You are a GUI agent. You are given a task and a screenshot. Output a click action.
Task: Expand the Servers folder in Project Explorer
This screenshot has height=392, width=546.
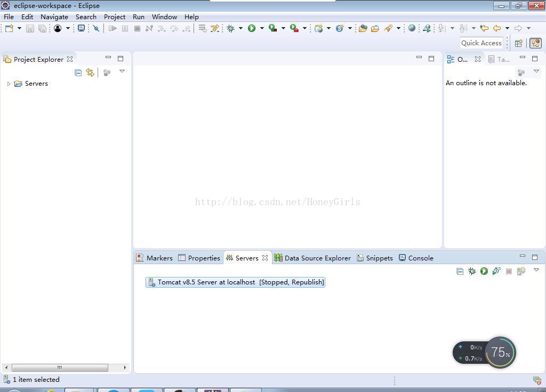tap(9, 84)
